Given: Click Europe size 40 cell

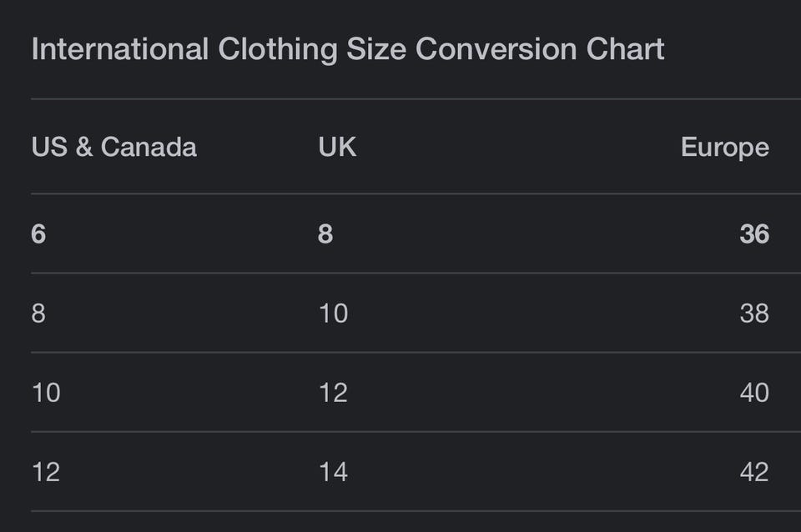Looking at the screenshot, I should (x=753, y=393).
